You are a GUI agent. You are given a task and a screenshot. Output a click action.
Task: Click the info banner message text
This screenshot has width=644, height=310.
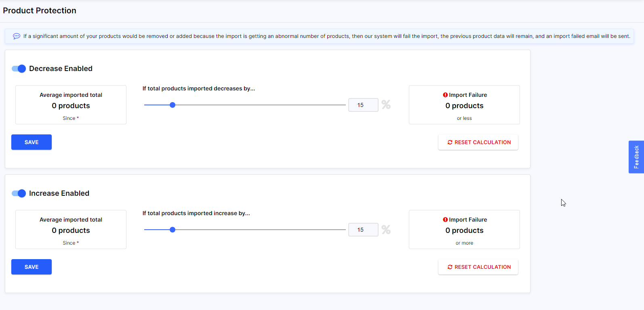[x=327, y=36]
